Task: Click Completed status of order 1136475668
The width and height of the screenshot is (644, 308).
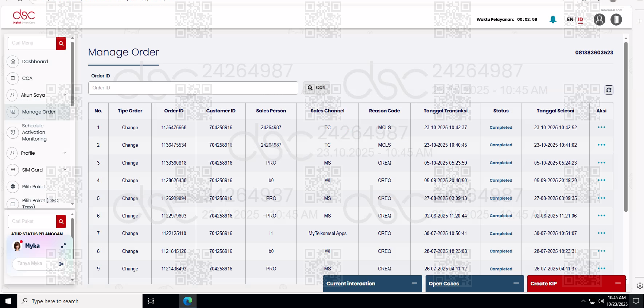Action: click(501, 127)
